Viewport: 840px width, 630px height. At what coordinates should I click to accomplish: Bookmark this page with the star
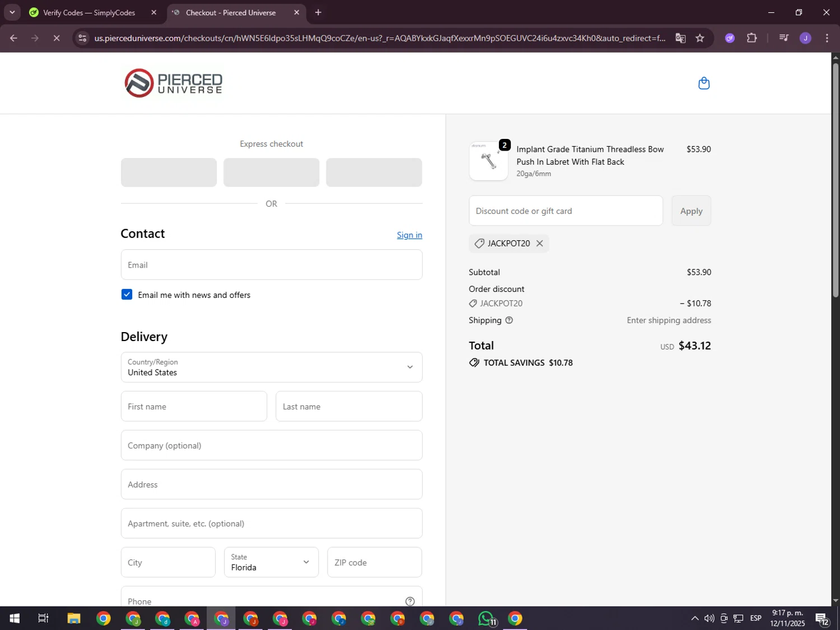[x=700, y=38]
